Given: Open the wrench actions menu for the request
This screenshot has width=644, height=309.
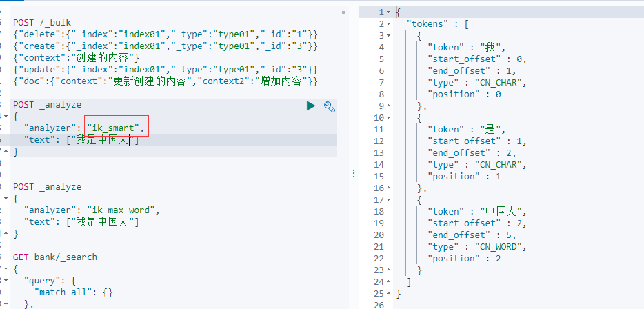Looking at the screenshot, I should pos(330,106).
